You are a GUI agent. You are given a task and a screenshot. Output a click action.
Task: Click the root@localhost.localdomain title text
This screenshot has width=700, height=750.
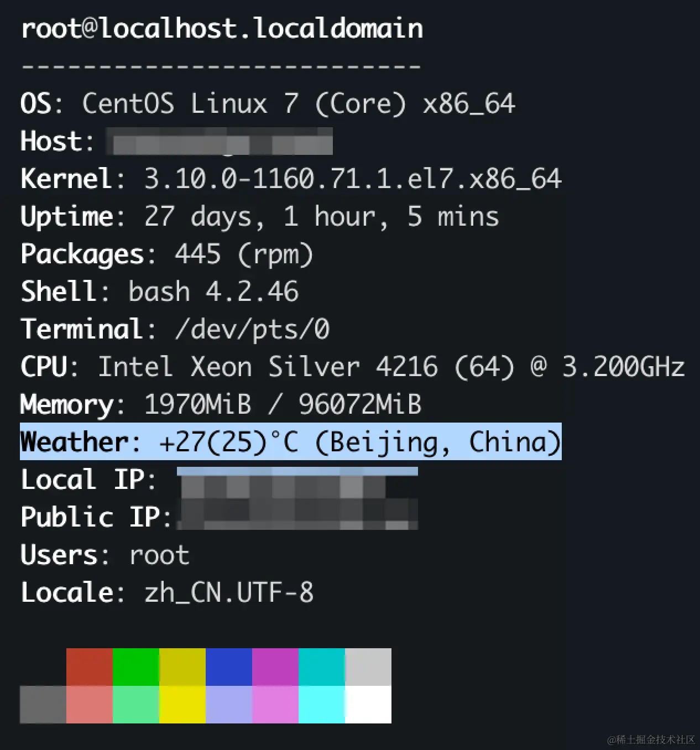tap(222, 29)
